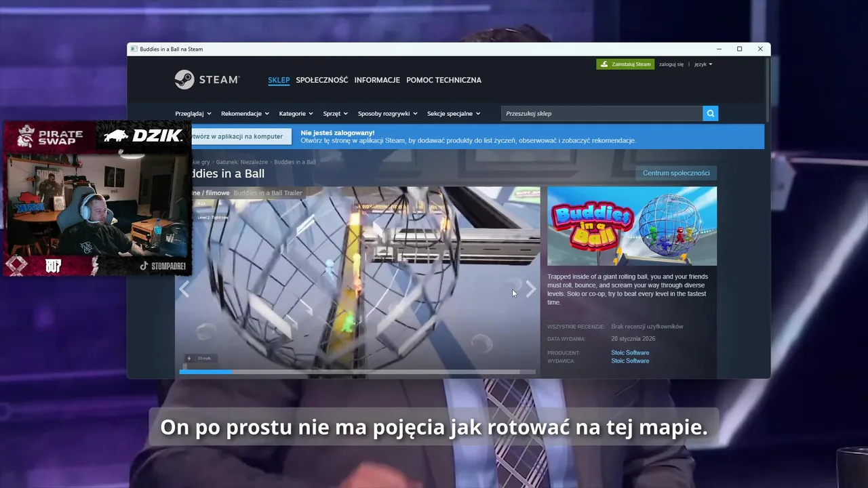The height and width of the screenshot is (488, 868).
Task: Expand the Sekcje specjalne menu
Action: coord(454,114)
